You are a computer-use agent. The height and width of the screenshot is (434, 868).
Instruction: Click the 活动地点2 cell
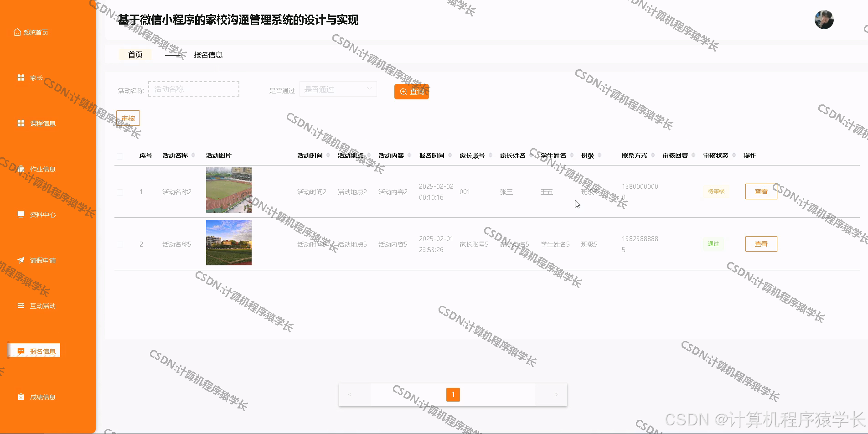[x=352, y=192]
